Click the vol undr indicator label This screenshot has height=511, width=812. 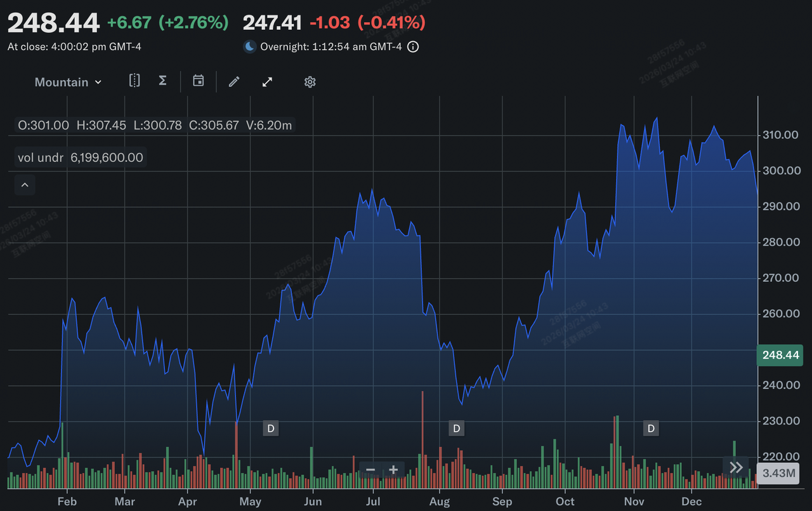41,157
